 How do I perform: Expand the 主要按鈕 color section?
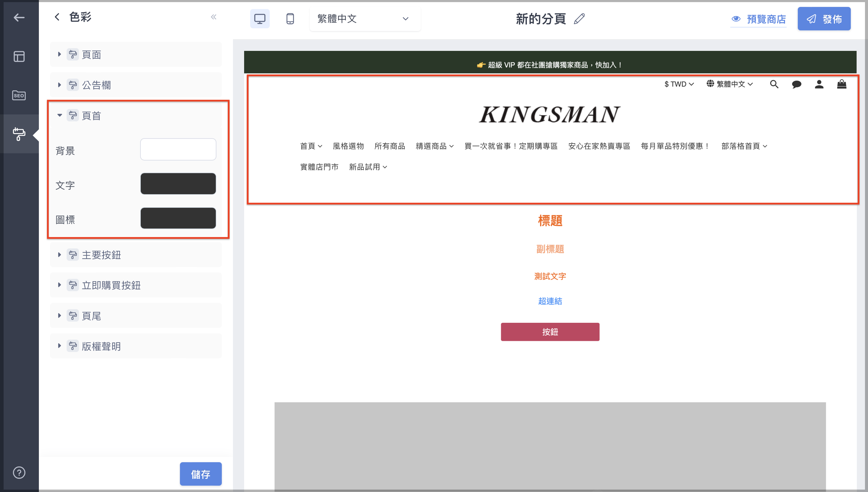click(x=136, y=254)
